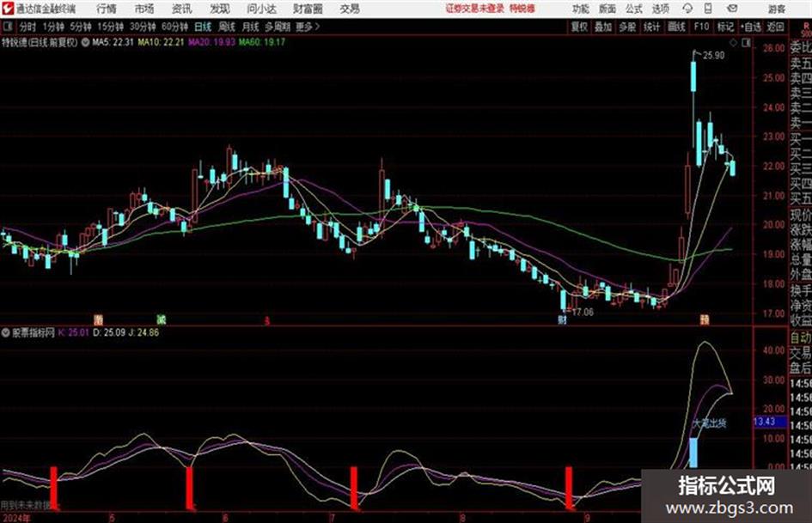812x523 pixels.
Task: Switch to the 30分钟 period tab
Action: tap(143, 27)
